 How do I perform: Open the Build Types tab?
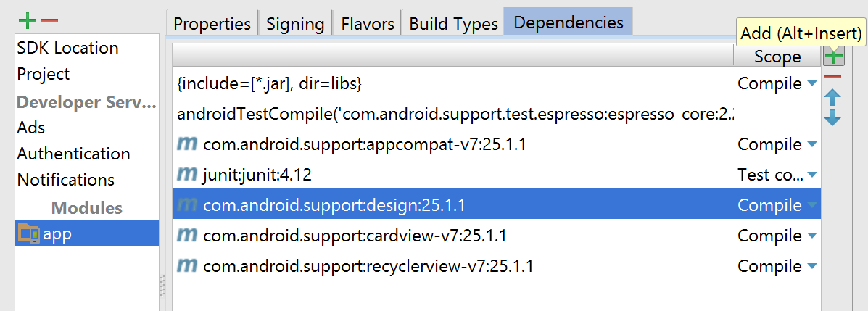click(453, 24)
